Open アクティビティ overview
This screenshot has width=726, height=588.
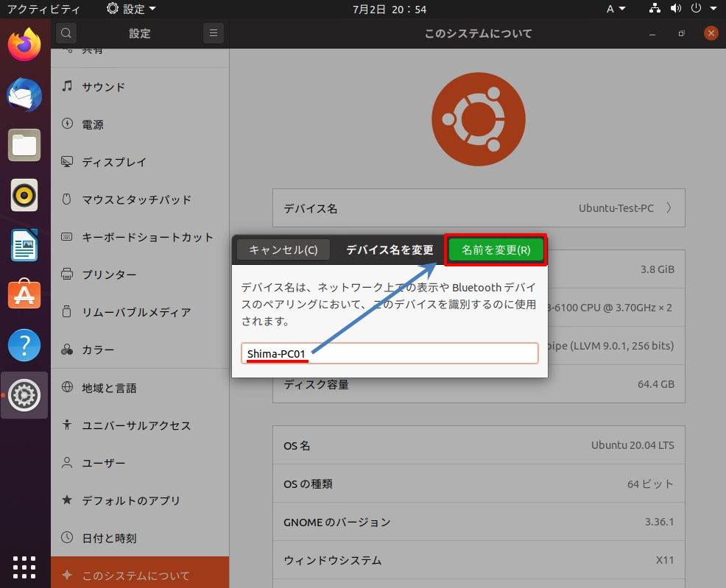tap(43, 9)
